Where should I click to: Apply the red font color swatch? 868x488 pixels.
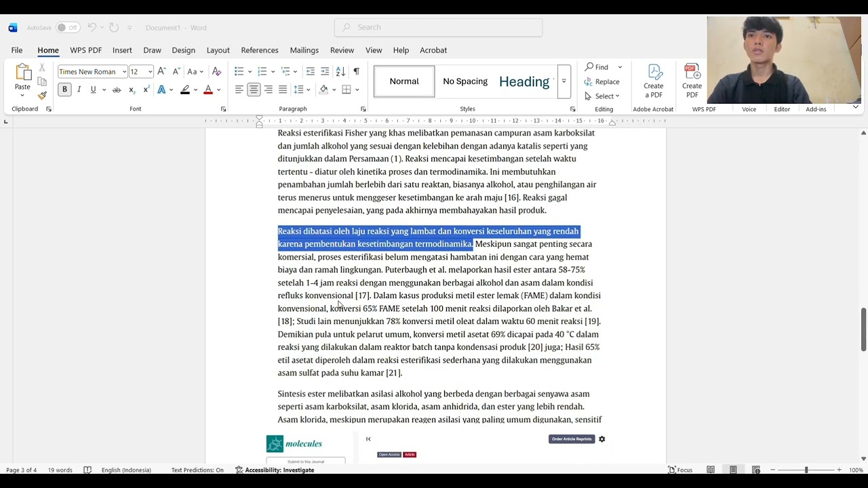click(208, 90)
